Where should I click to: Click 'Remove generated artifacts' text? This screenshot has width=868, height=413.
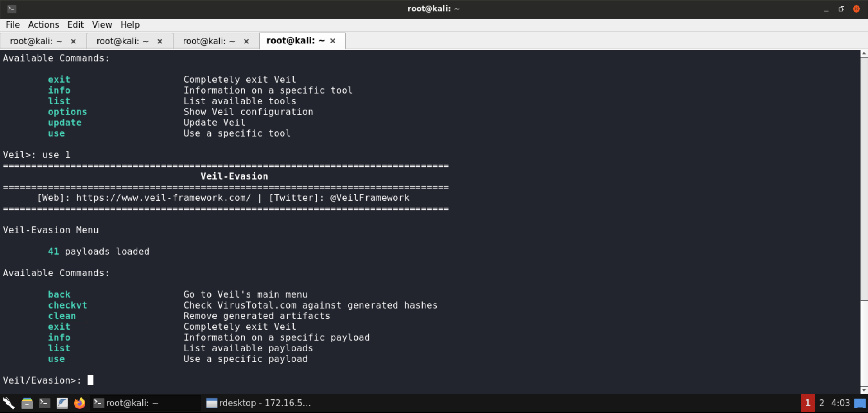pyautogui.click(x=257, y=316)
